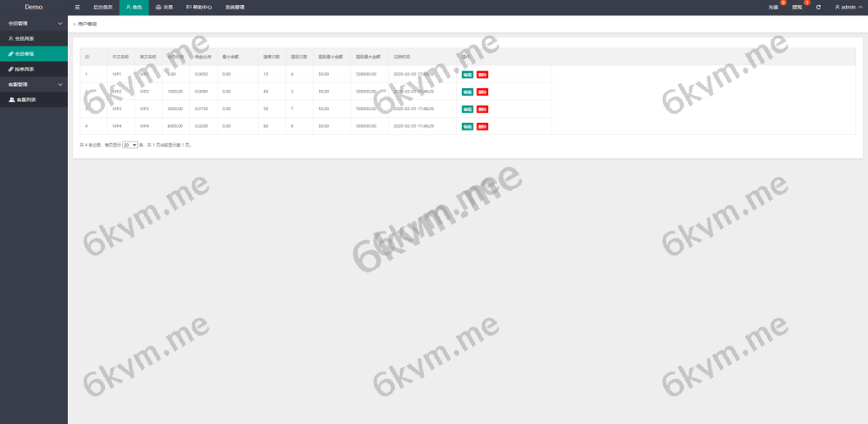This screenshot has width=868, height=424.
Task: Select the 交易 top navigation item
Action: coord(164,7)
